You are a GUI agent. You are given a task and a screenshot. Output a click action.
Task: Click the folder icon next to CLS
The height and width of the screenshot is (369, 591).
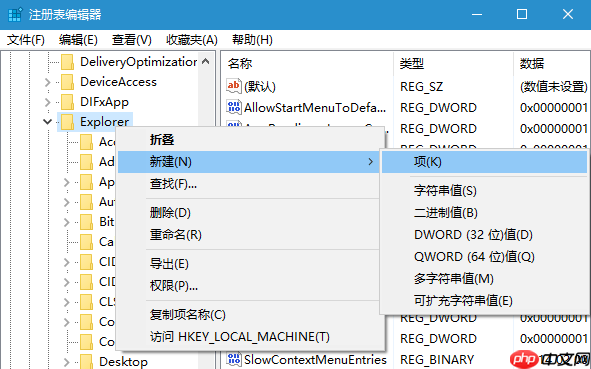tap(86, 302)
